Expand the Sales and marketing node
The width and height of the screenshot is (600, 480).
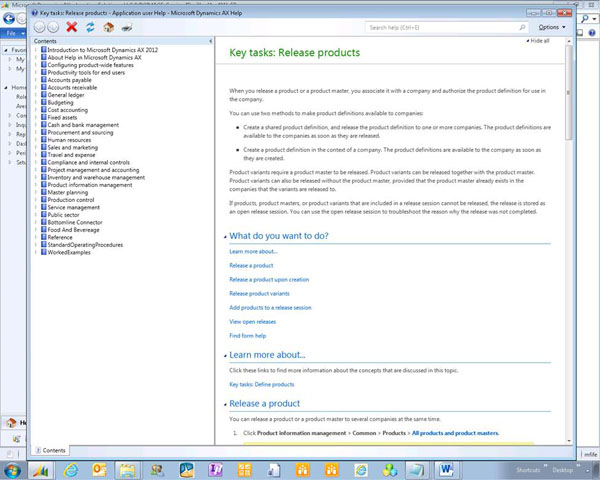[36, 147]
